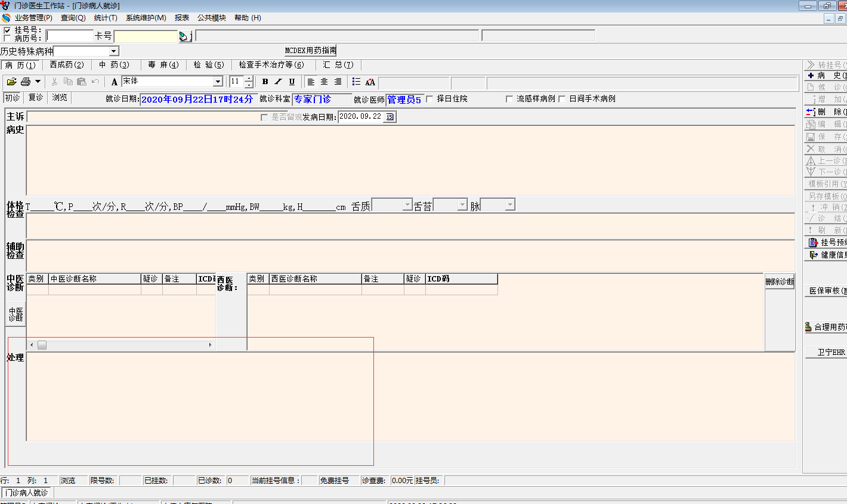
Task: Click the card reader icon beside 卡号
Action: click(184, 36)
